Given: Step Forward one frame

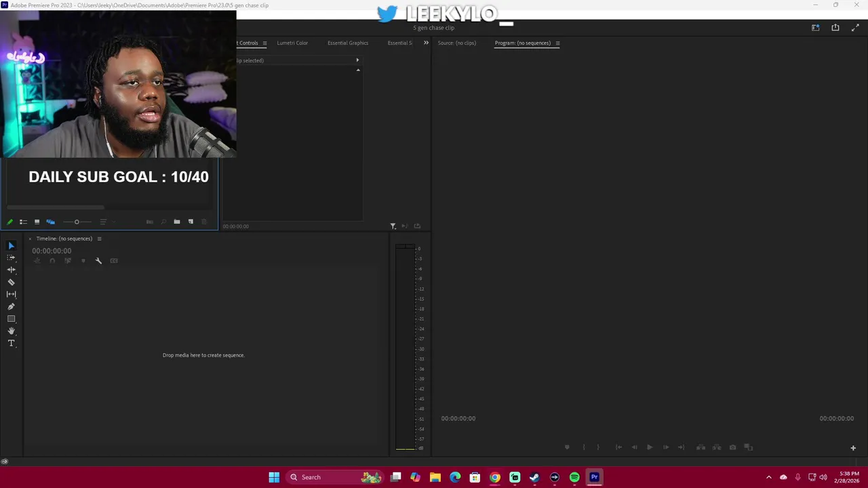Looking at the screenshot, I should 666,447.
